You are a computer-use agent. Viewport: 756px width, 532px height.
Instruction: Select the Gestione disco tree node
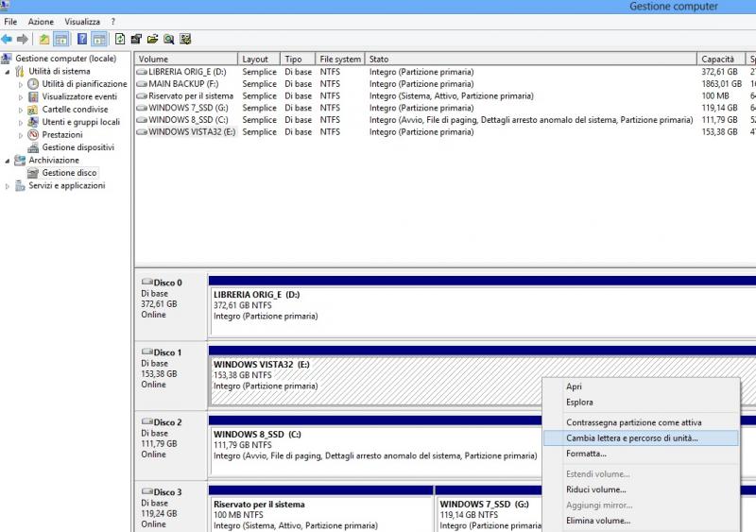[69, 173]
